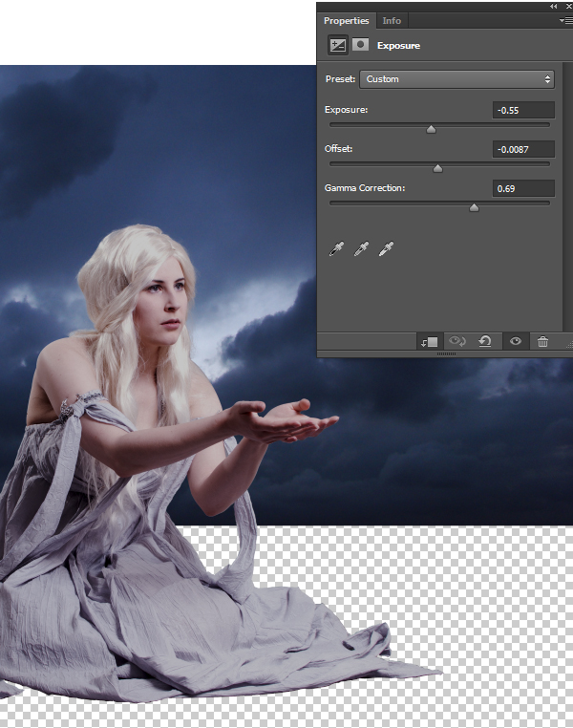Image resolution: width=573 pixels, height=728 pixels.
Task: Pick the gray point eyedropper
Action: pyautogui.click(x=361, y=249)
